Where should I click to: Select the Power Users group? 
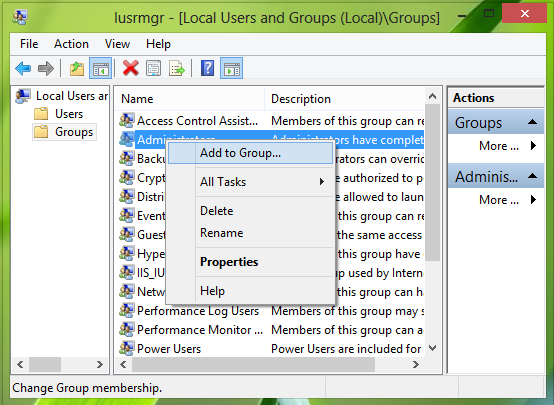tap(169, 349)
